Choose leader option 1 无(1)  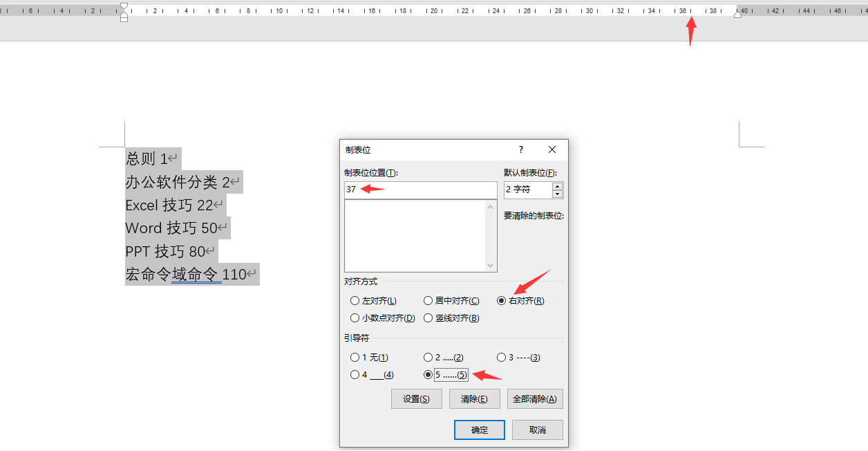[x=355, y=358]
